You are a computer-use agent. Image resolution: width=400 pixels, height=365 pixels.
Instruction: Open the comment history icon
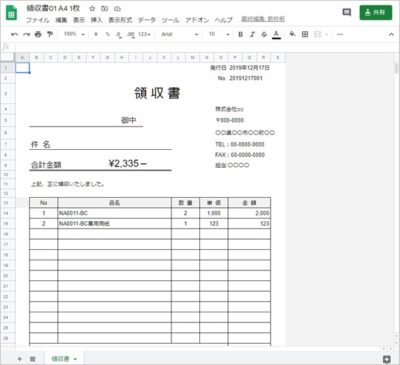[347, 13]
